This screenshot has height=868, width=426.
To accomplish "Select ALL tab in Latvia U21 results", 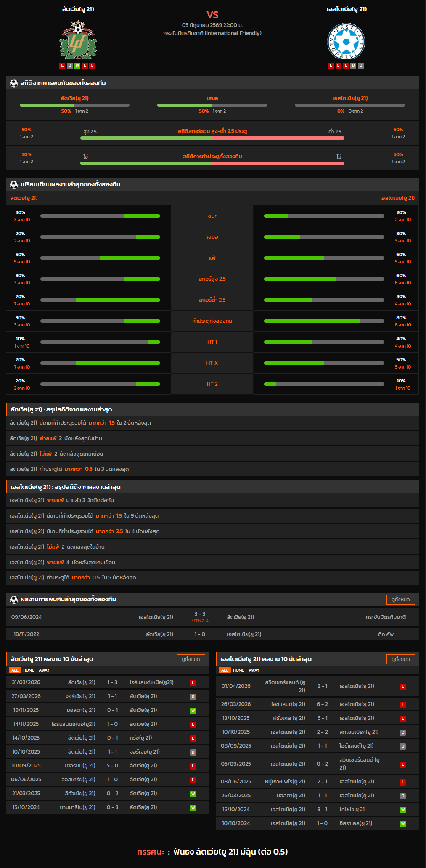I will (15, 670).
